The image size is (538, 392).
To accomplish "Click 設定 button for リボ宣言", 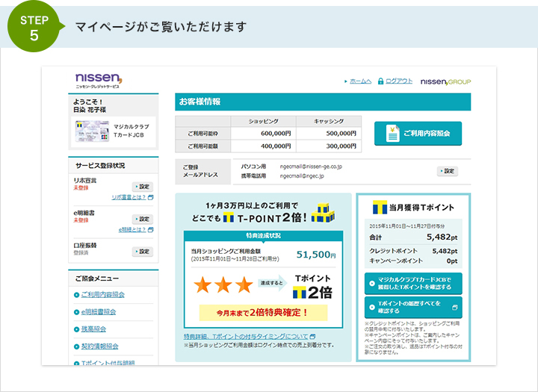I will [143, 187].
